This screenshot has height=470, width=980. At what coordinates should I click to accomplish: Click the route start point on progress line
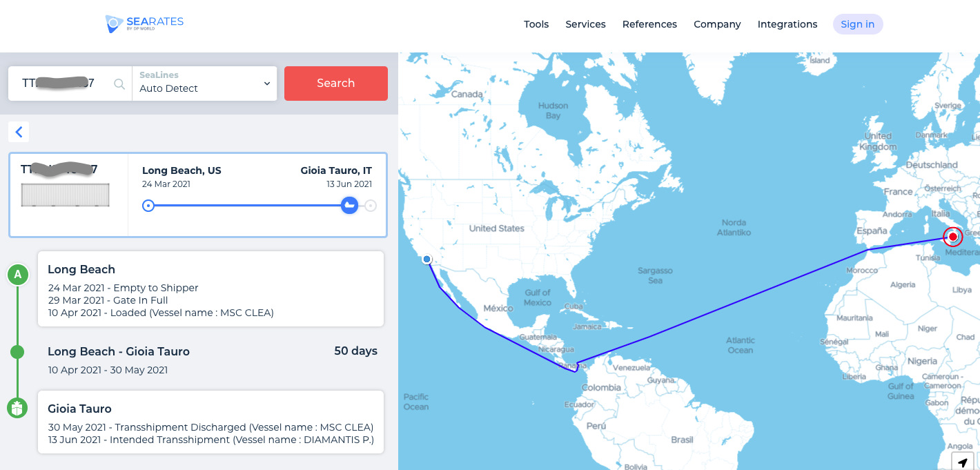coord(148,205)
